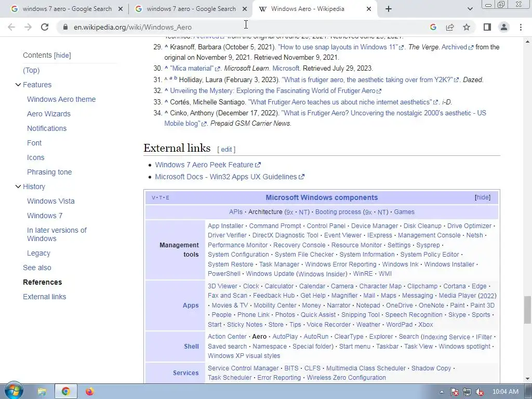Open Windows Explorer from the taskbar

pyautogui.click(x=42, y=392)
